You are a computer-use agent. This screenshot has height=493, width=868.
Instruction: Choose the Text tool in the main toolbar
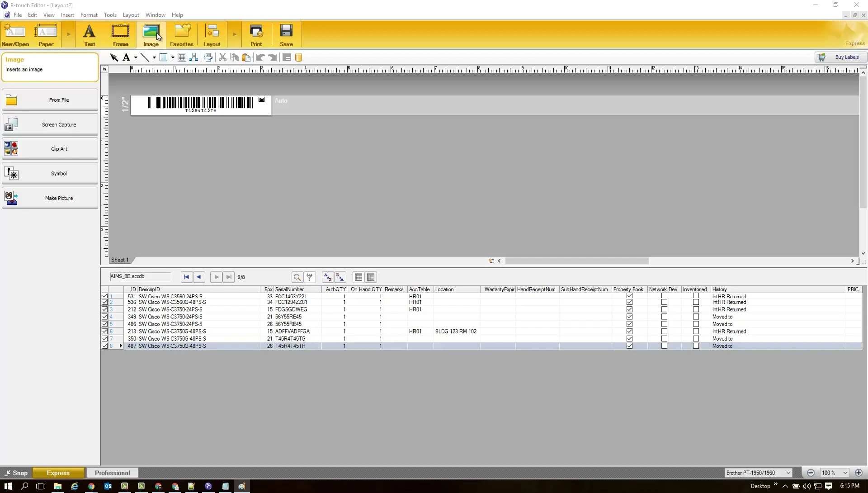90,35
